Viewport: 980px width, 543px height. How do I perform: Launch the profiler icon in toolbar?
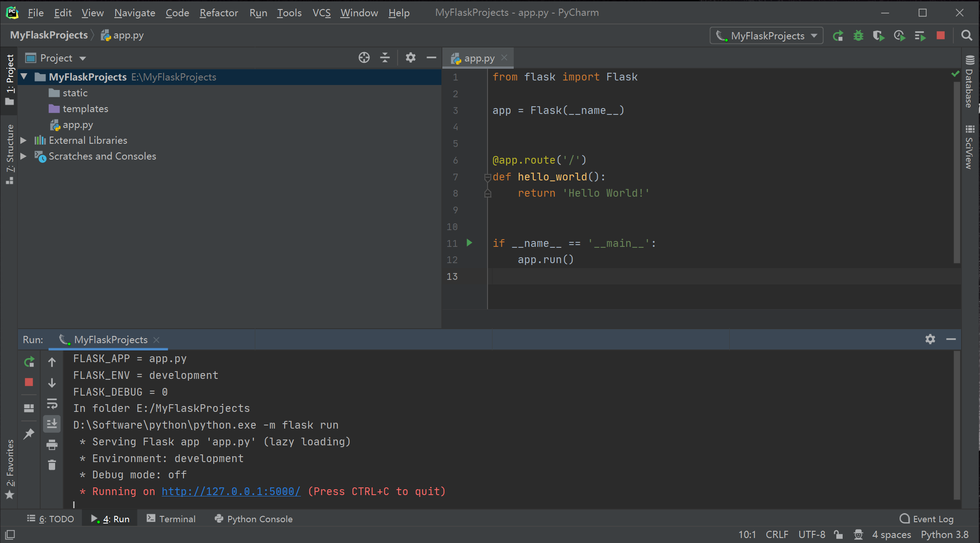click(x=899, y=36)
